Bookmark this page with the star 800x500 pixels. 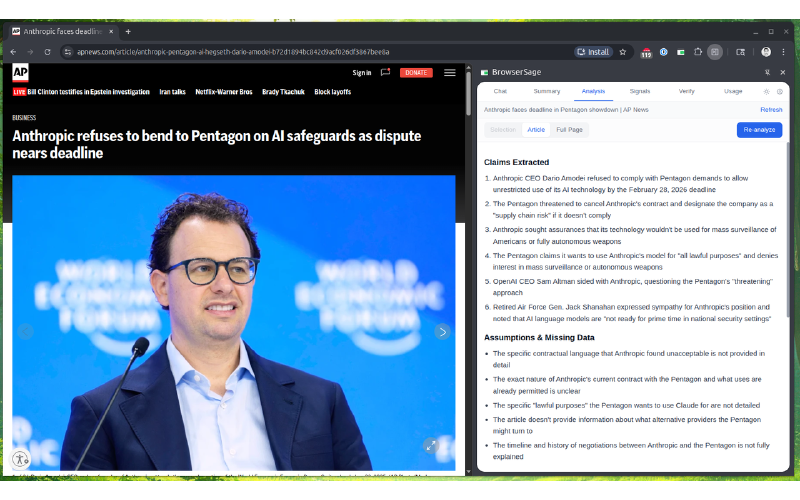[x=622, y=52]
